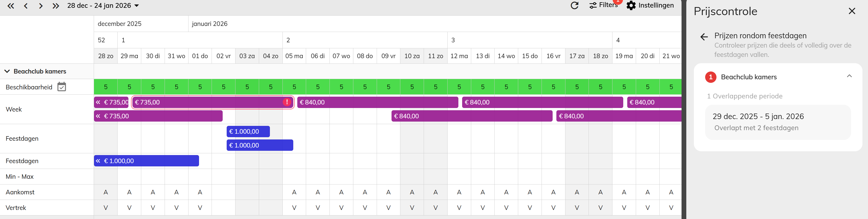868x219 pixels.
Task: Click the red warning icon on € 735,00 bar
Action: (287, 102)
